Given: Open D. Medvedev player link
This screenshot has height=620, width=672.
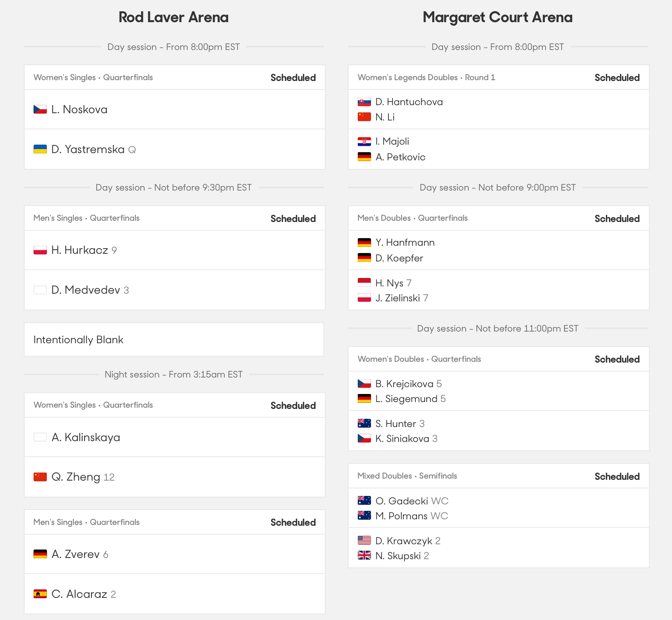Looking at the screenshot, I should pyautogui.click(x=86, y=290).
